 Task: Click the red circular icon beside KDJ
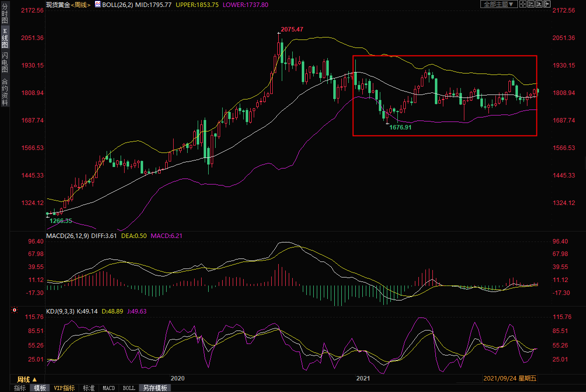tap(14, 310)
